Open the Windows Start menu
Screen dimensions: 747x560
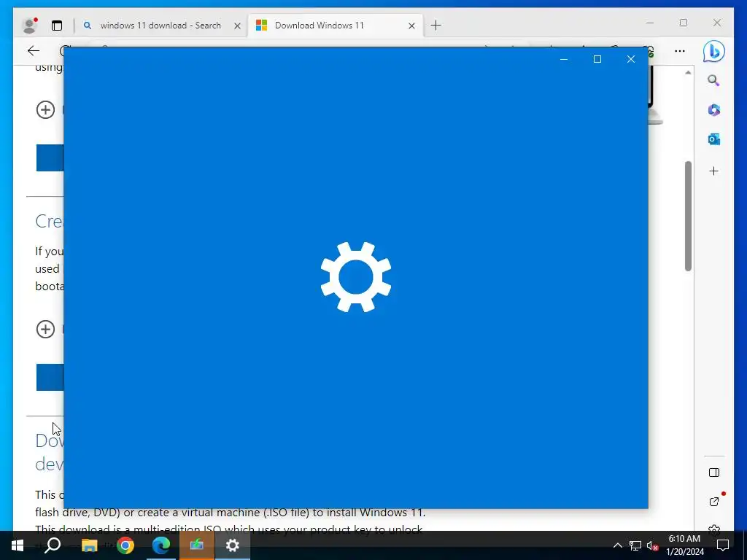click(x=18, y=545)
